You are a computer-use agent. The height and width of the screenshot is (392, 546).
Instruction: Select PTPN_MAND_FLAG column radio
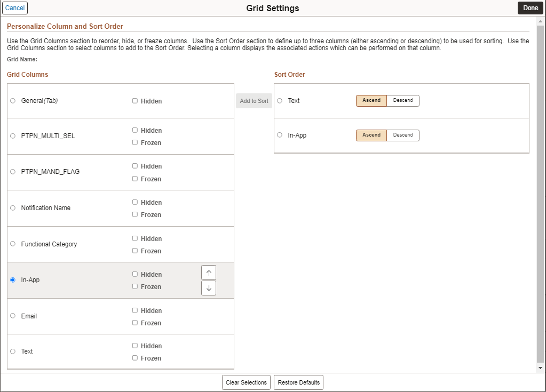(x=13, y=172)
